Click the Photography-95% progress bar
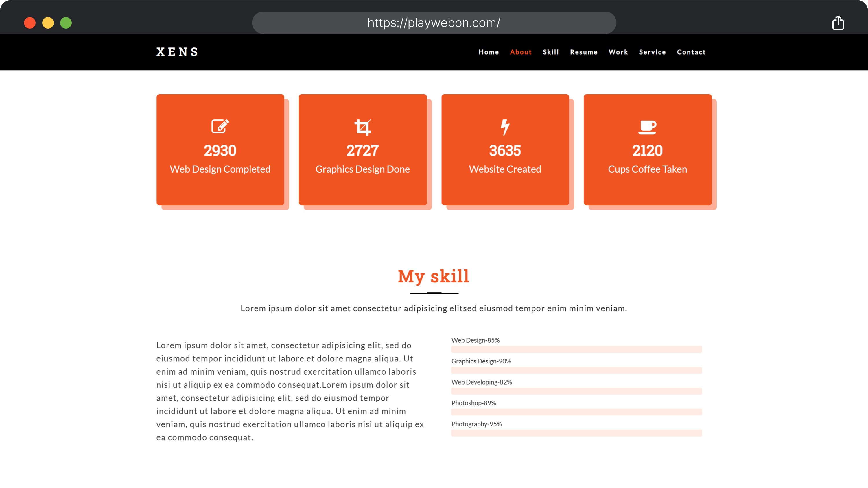Screen dimensions: 868x488 coord(576,433)
